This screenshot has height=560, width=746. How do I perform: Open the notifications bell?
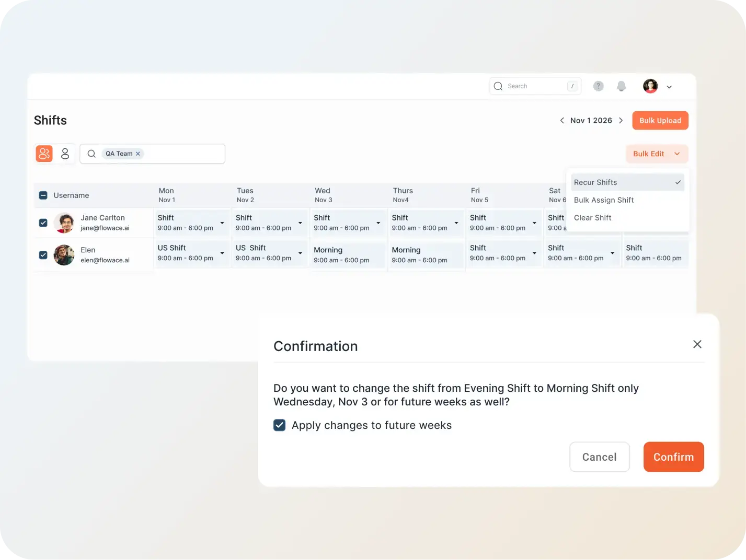coord(621,86)
